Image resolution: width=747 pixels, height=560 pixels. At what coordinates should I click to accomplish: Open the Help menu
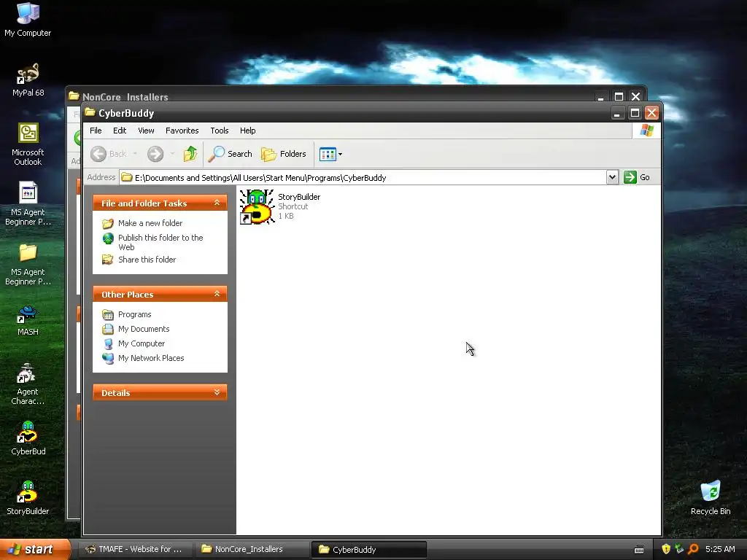(248, 131)
